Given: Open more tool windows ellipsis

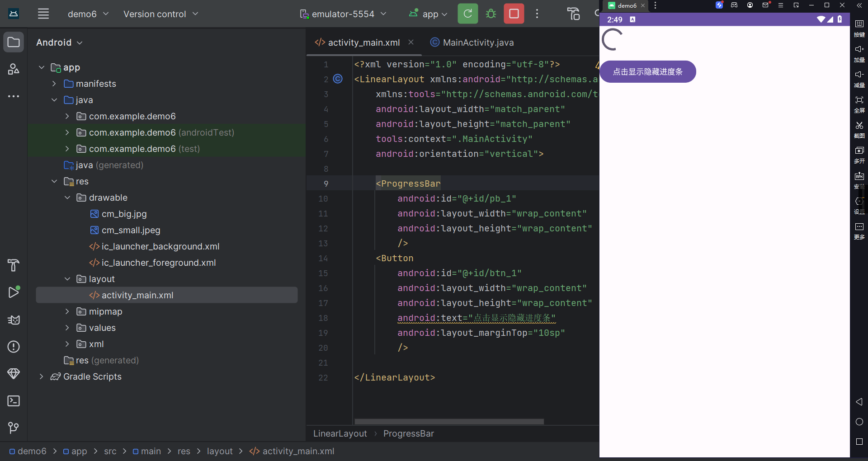Looking at the screenshot, I should point(14,96).
